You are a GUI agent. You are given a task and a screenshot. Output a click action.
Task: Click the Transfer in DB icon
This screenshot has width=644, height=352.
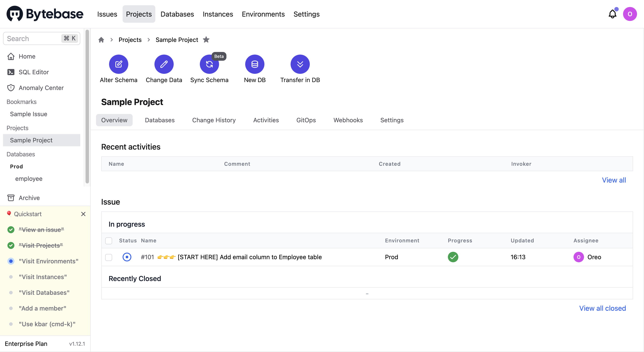300,64
